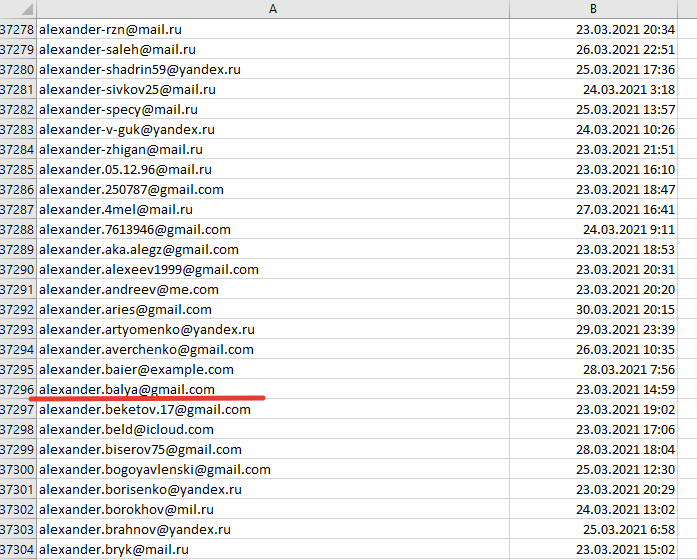The image size is (697, 560).
Task: Select cell with alexander.balya@gmail.com
Action: coord(127,390)
